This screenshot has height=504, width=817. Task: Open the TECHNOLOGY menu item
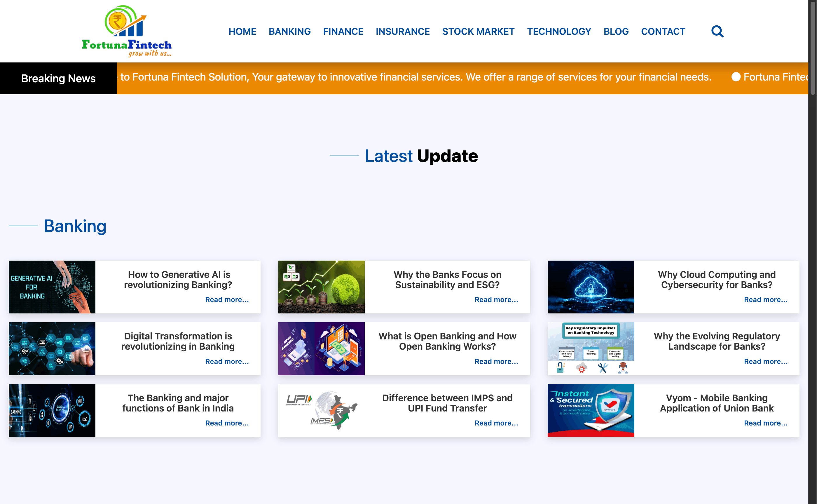(x=559, y=31)
